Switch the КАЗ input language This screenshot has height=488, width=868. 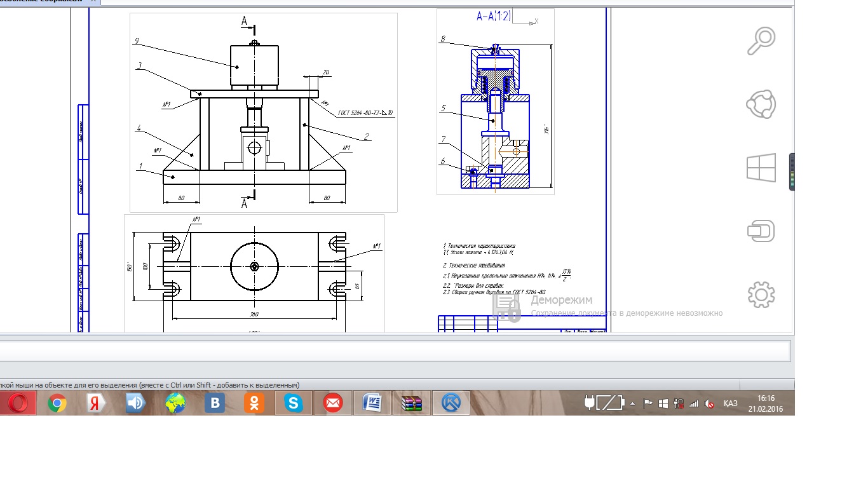click(731, 403)
